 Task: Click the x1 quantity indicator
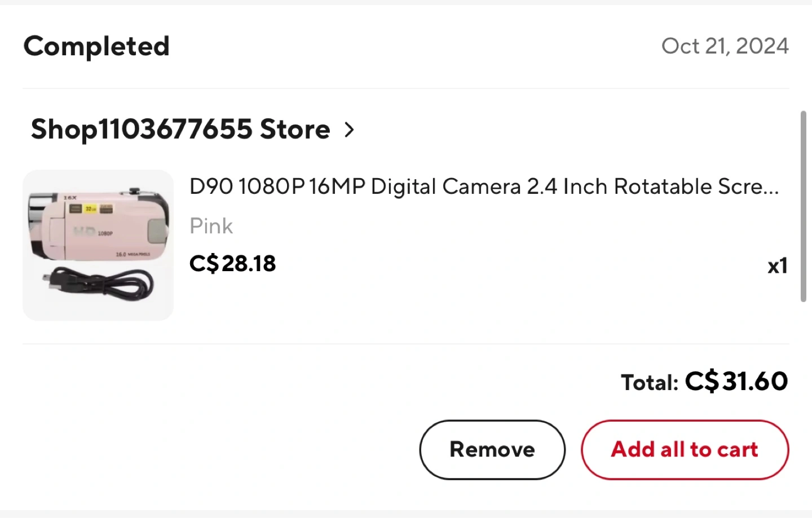tap(777, 265)
